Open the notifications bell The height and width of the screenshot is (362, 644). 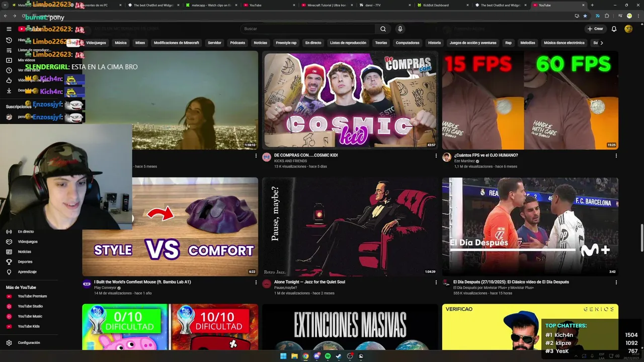point(614,29)
